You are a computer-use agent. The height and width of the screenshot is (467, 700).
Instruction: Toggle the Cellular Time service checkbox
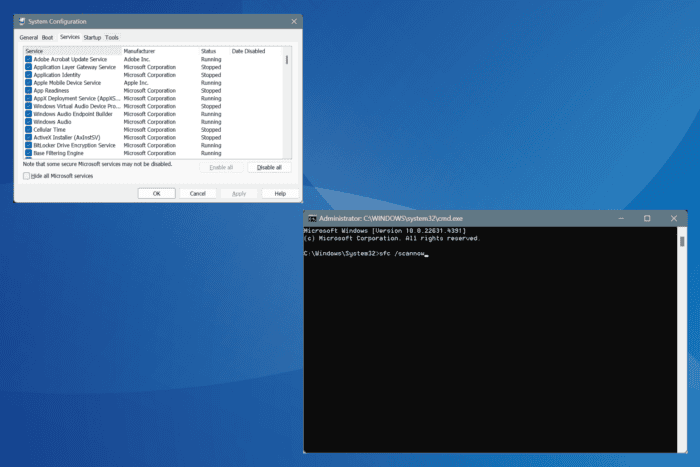click(29, 129)
